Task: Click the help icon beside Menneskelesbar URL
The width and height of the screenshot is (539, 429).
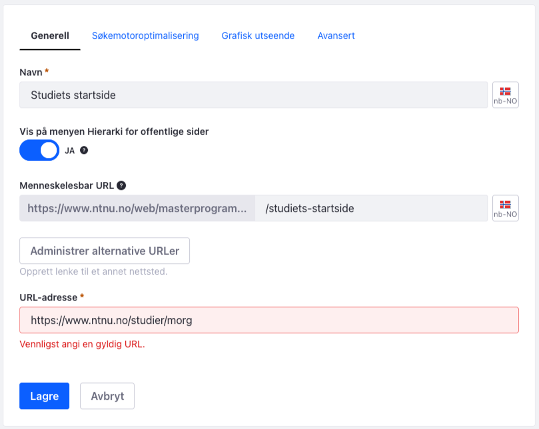Action: pyautogui.click(x=121, y=186)
